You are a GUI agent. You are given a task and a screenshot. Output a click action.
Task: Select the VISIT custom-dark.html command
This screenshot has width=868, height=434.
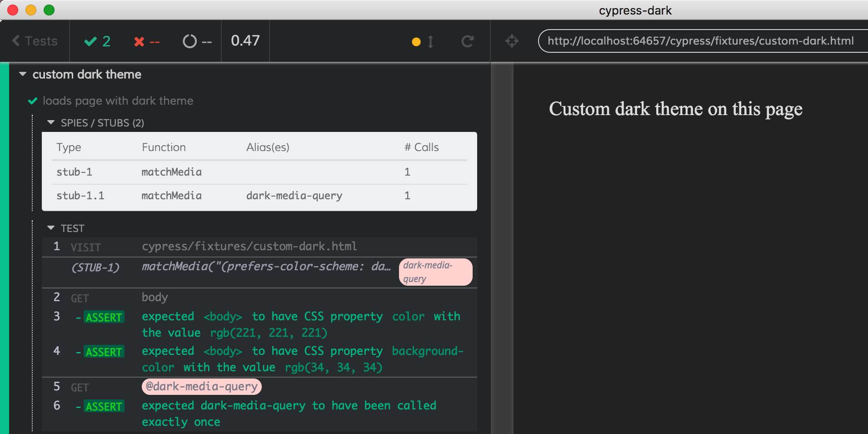[259, 247]
